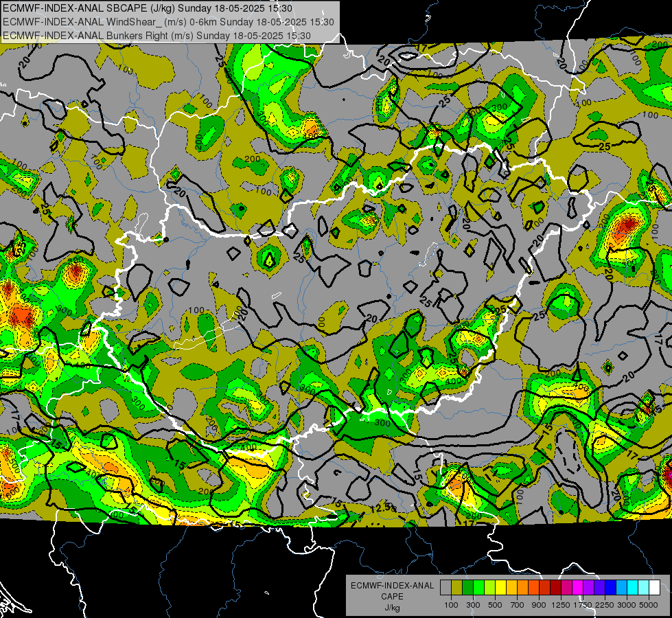Viewport: 672px width, 618px height.
Task: Click the '1250' tick label under legend
Action: (x=561, y=605)
